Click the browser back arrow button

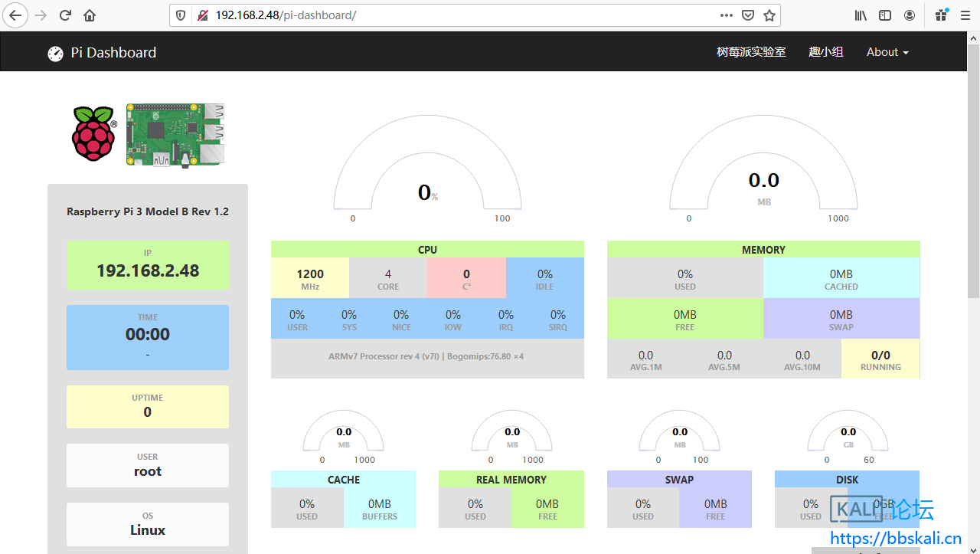(x=15, y=15)
